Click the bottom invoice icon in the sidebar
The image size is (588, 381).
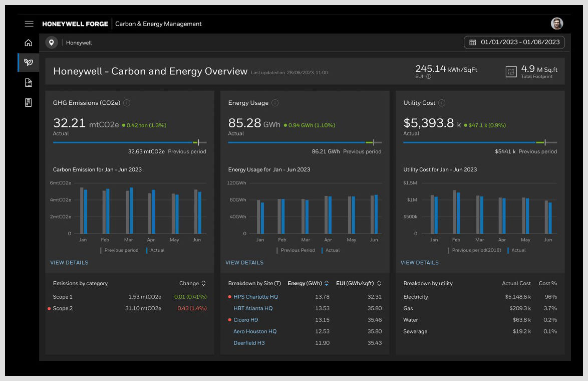click(29, 101)
